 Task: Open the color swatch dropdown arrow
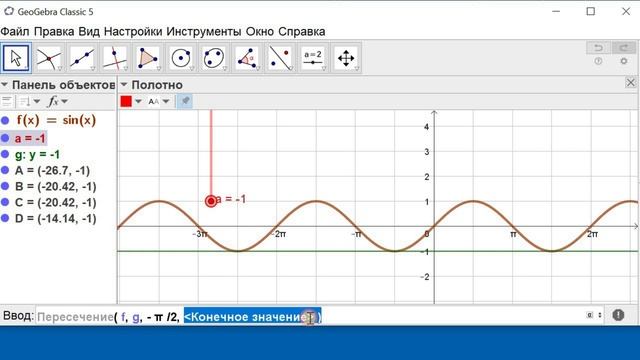tap(138, 101)
